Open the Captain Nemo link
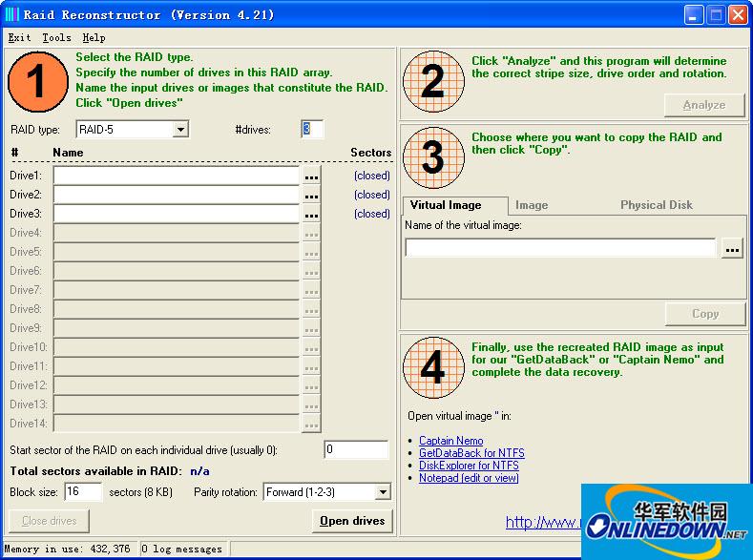The width and height of the screenshot is (753, 560). pos(450,441)
